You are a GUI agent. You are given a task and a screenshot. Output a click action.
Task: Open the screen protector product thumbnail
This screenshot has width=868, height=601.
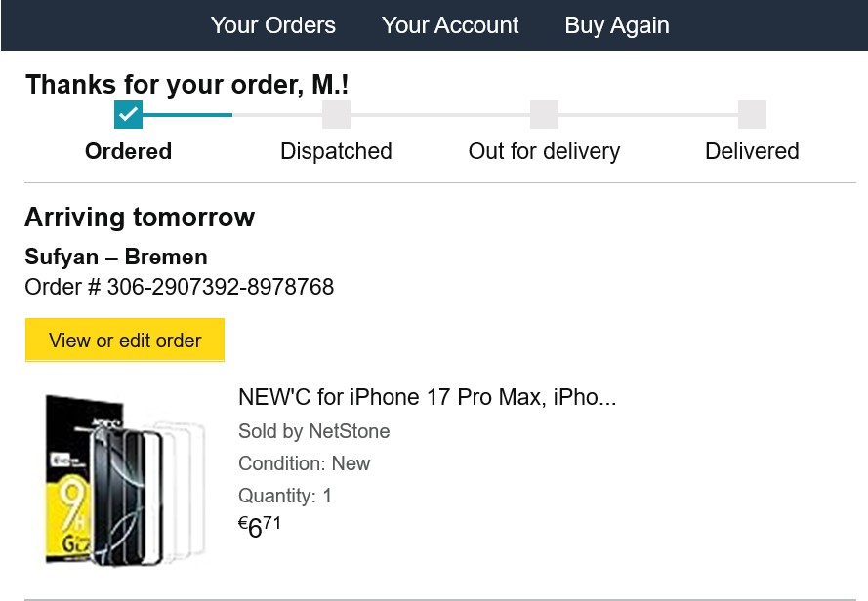(x=125, y=478)
